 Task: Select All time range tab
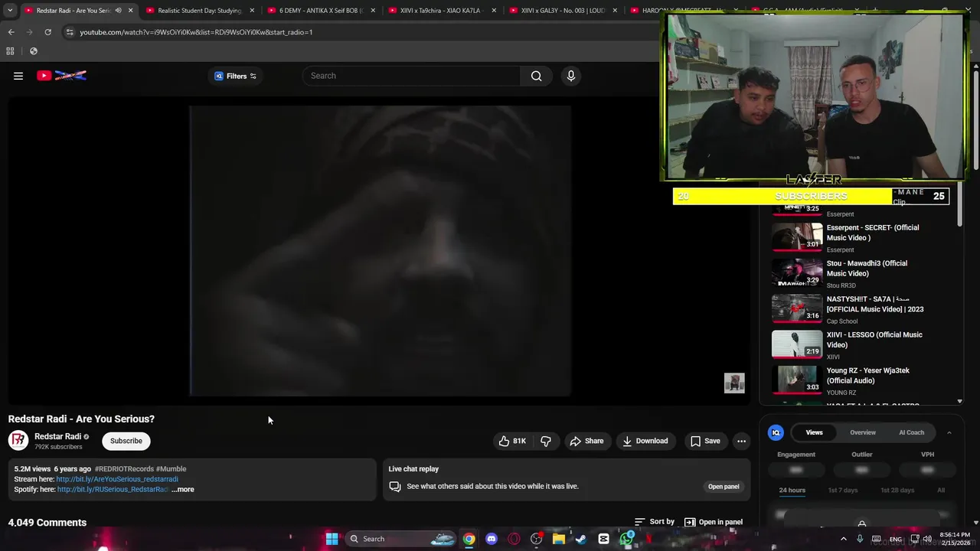pyautogui.click(x=941, y=491)
